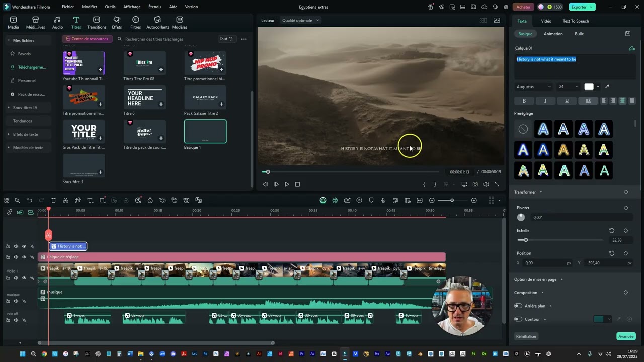Select the Pack Galaxie Titre 2 thumbnail

(205, 98)
